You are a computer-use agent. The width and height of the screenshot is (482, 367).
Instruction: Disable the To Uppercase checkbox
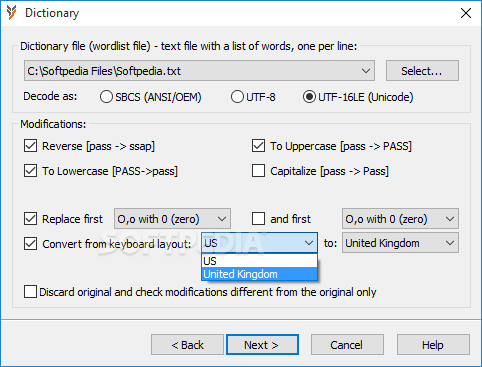[x=258, y=146]
